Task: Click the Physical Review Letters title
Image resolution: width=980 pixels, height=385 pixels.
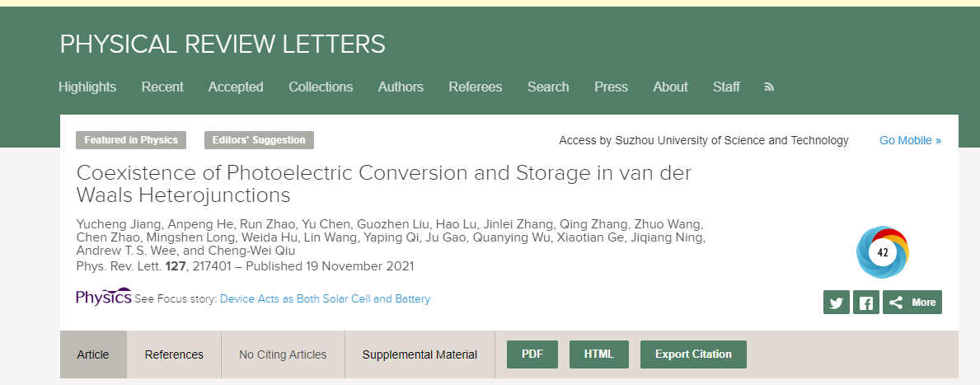Action: click(x=223, y=44)
